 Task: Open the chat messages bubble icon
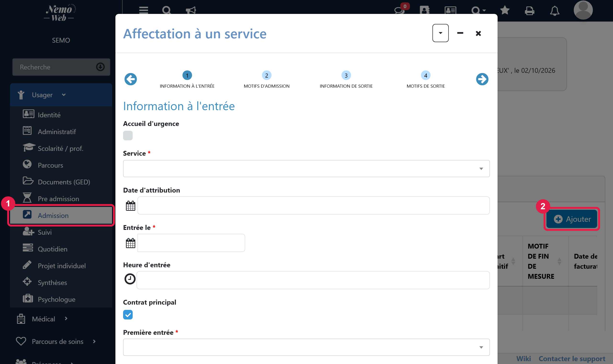tap(399, 10)
